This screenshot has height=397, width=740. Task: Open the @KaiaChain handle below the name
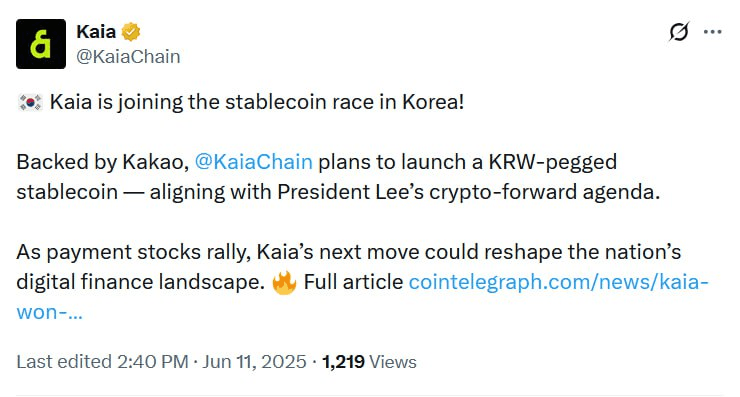click(128, 57)
